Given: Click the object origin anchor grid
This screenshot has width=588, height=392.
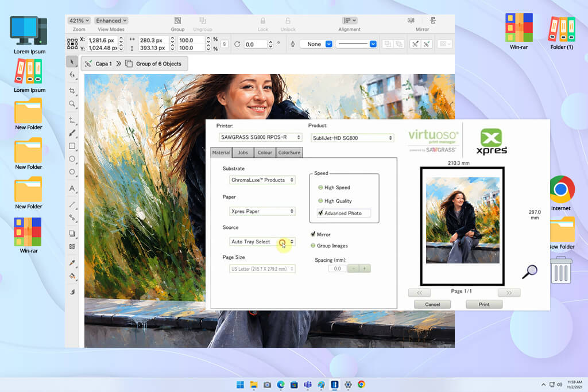Looking at the screenshot, I should (72, 44).
